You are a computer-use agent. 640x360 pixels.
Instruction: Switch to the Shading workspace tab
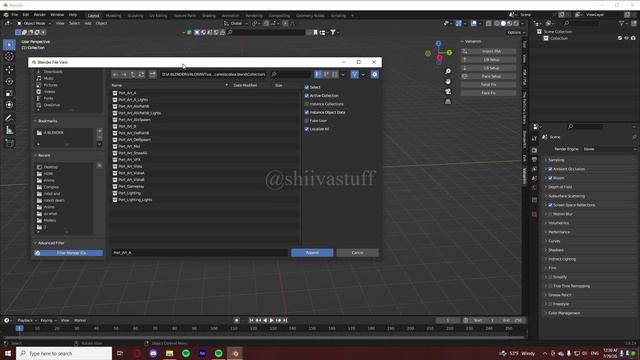(x=209, y=16)
